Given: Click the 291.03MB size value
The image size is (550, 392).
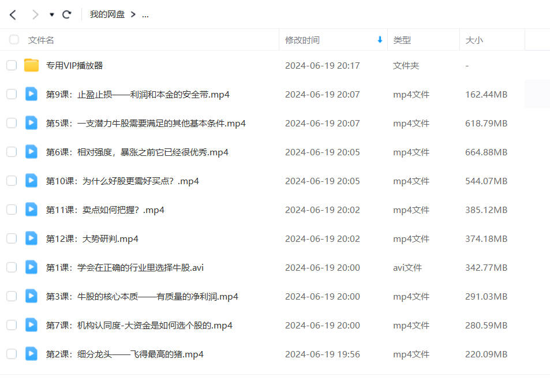Looking at the screenshot, I should 486,297.
